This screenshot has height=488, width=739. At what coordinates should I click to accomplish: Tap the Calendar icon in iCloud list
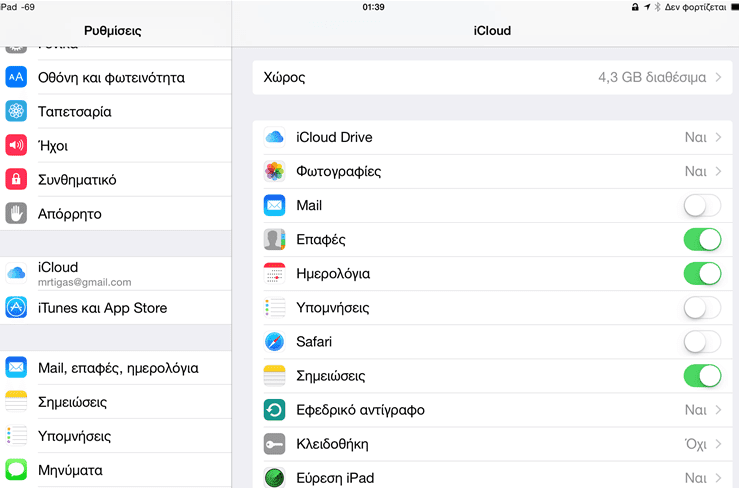(x=274, y=273)
